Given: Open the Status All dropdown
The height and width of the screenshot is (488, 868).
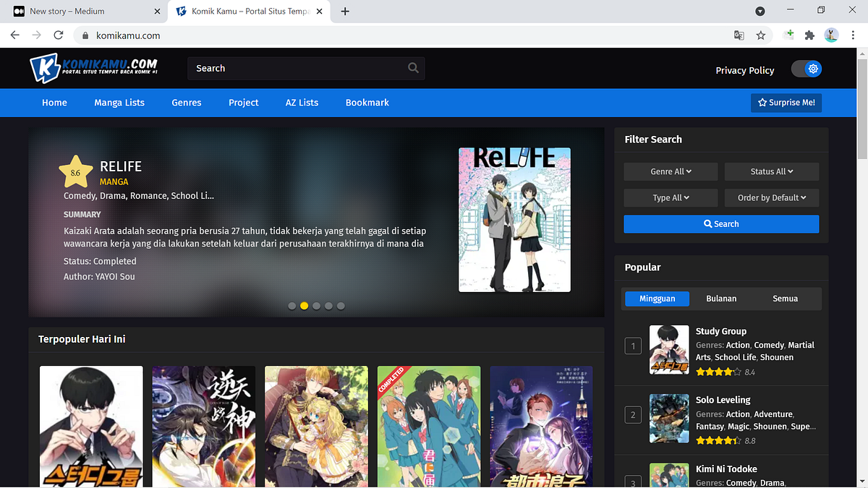Looking at the screenshot, I should coord(772,171).
